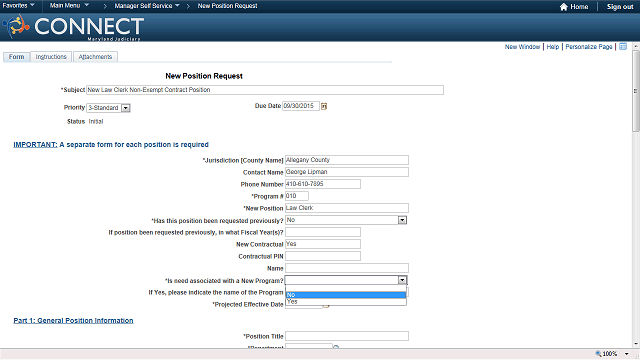Open the Due Date calendar picker icon

[x=324, y=106]
